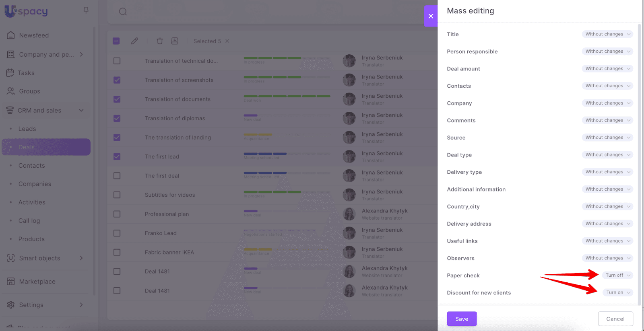Click the pencil edit icon in toolbar
Image resolution: width=644 pixels, height=331 pixels.
coord(134,41)
